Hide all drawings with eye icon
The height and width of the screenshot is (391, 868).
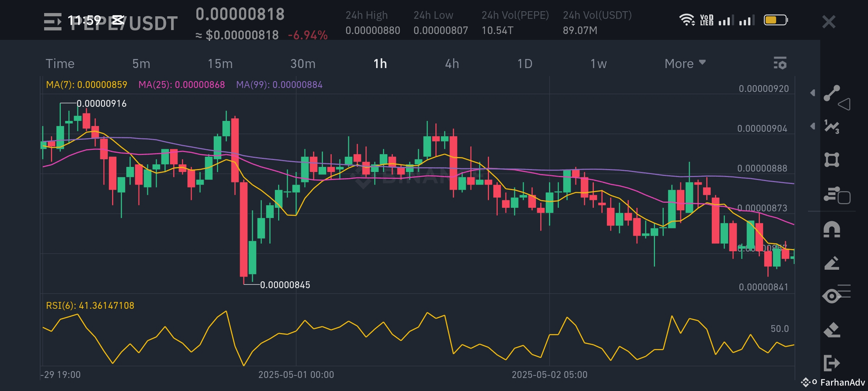[x=831, y=296]
